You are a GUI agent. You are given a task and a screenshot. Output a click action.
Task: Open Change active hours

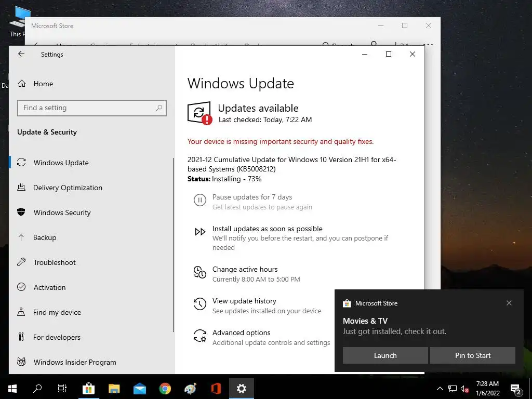click(x=245, y=270)
